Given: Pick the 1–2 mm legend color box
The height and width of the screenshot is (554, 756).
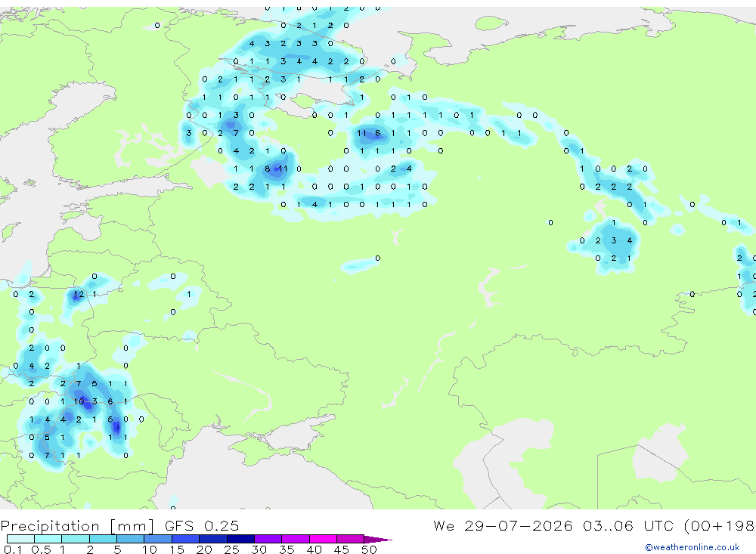Looking at the screenshot, I should [76, 539].
